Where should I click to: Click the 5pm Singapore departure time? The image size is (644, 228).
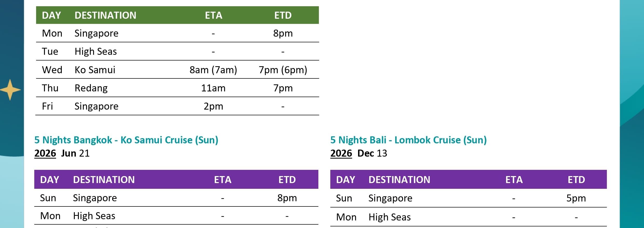576,198
